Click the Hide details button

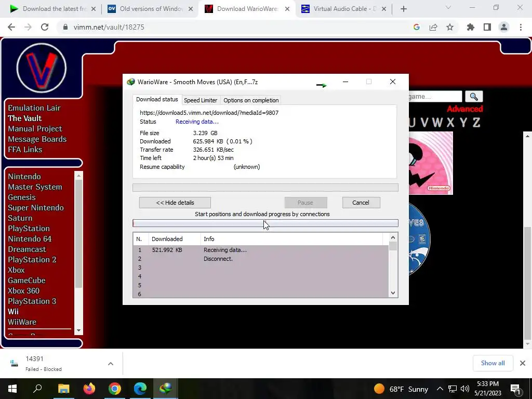pyautogui.click(x=175, y=203)
